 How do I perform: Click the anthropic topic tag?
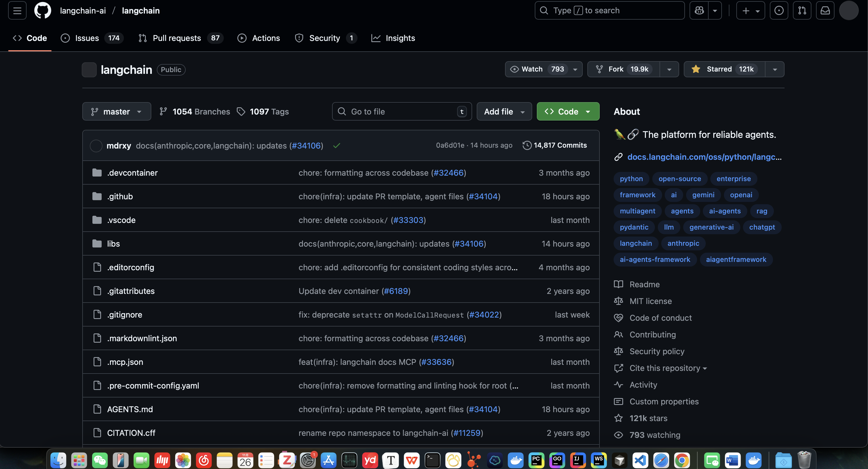(683, 243)
